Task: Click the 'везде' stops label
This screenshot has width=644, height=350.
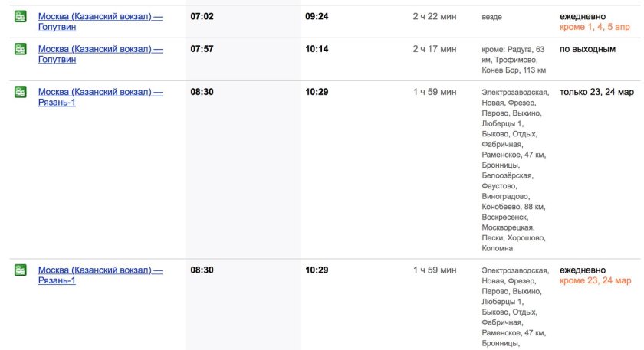Action: pyautogui.click(x=492, y=17)
